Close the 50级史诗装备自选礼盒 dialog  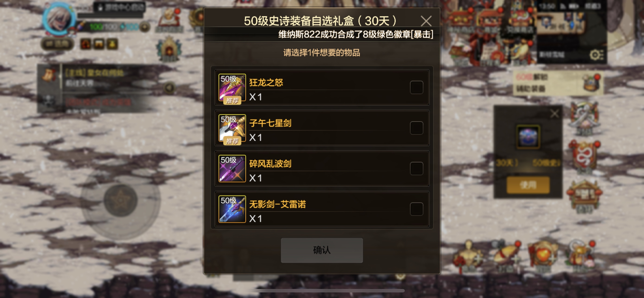426,21
